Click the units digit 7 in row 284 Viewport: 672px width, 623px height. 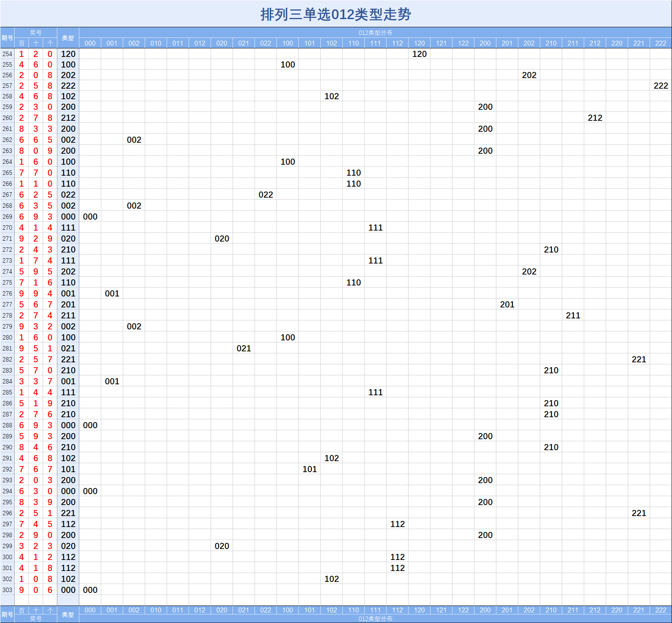(50, 381)
